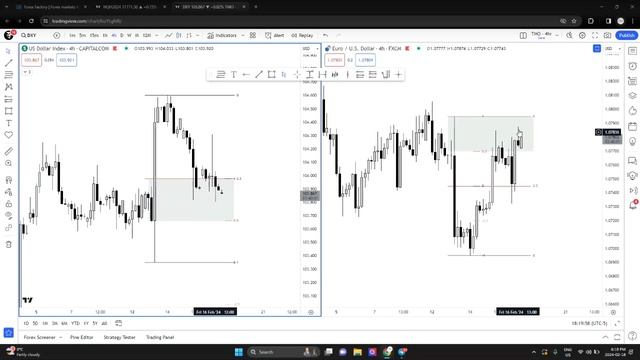Click the blue Publish button
The height and width of the screenshot is (360, 640).
[627, 36]
